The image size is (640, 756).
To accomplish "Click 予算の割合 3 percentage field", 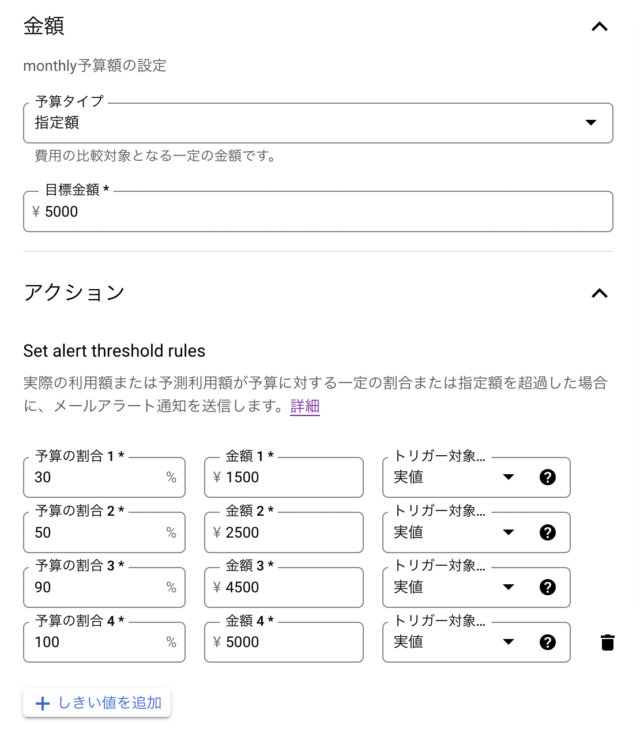I will click(104, 587).
